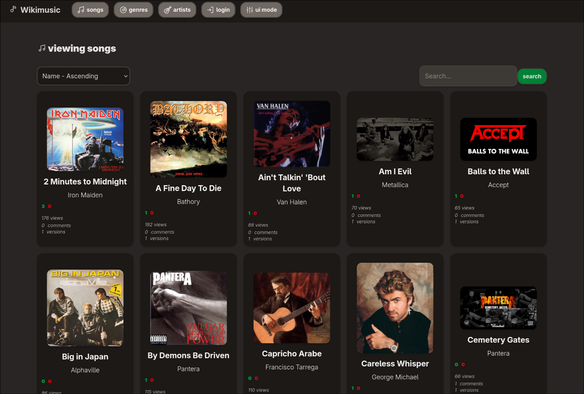This screenshot has height=394, width=584.
Task: Open the 2 Minutes to Midnight title
Action: point(85,182)
